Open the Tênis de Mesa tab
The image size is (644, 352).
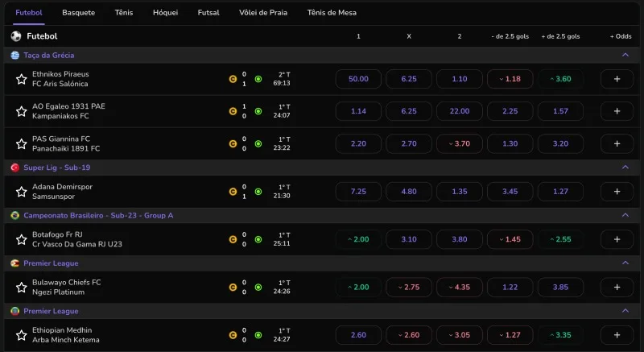[x=331, y=13]
